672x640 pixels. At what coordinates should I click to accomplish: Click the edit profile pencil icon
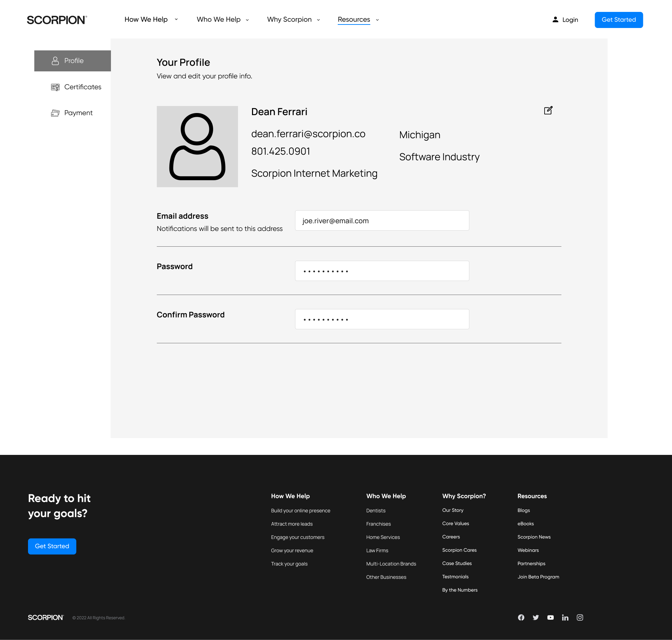[x=548, y=111]
